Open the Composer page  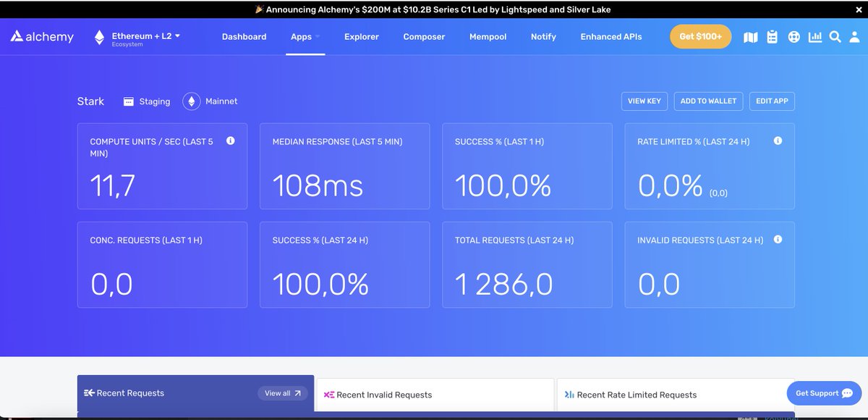coord(424,37)
